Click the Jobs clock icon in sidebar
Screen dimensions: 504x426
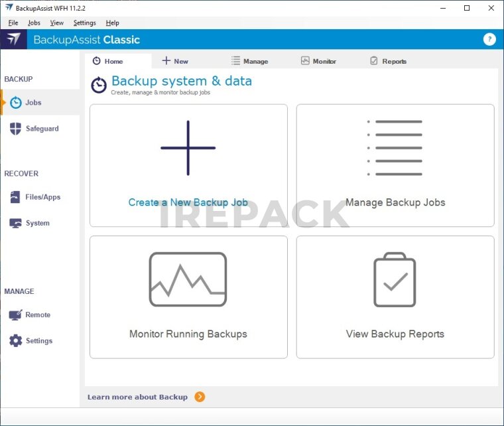[x=15, y=103]
